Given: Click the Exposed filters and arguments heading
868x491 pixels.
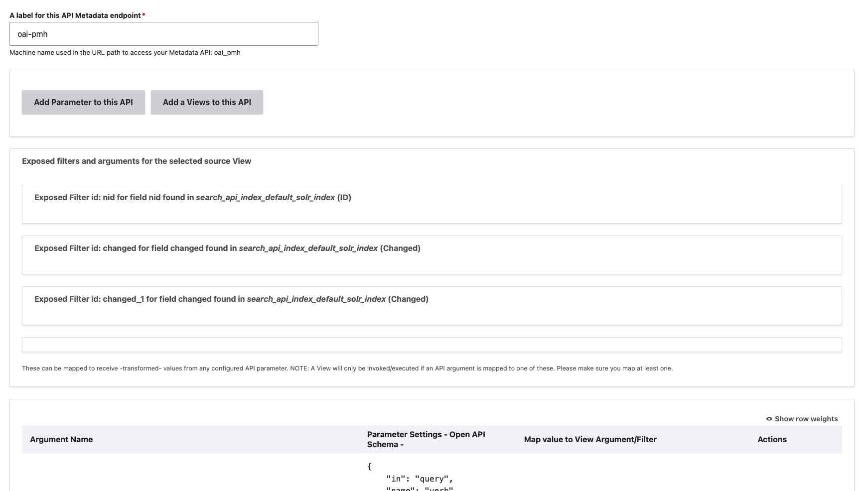Looking at the screenshot, I should (x=137, y=161).
